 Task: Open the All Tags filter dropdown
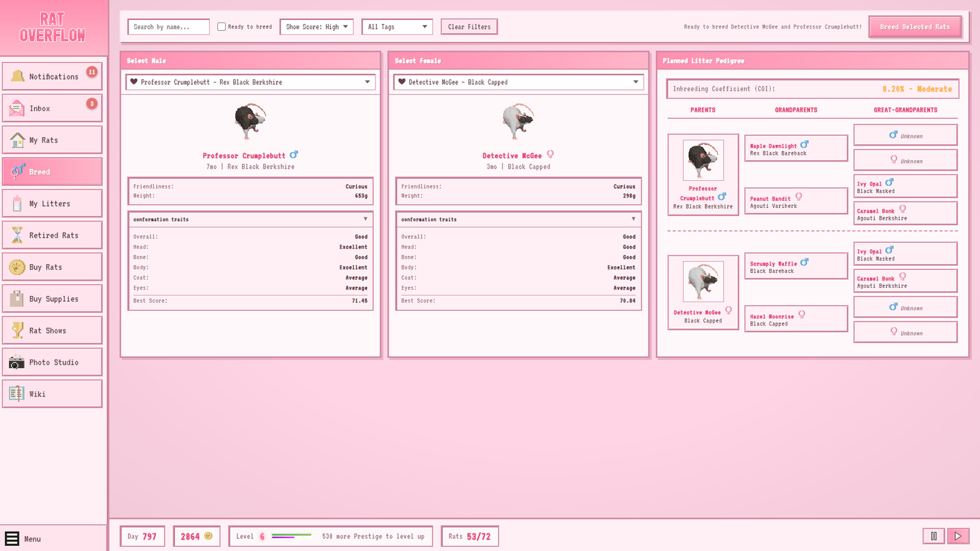(397, 27)
